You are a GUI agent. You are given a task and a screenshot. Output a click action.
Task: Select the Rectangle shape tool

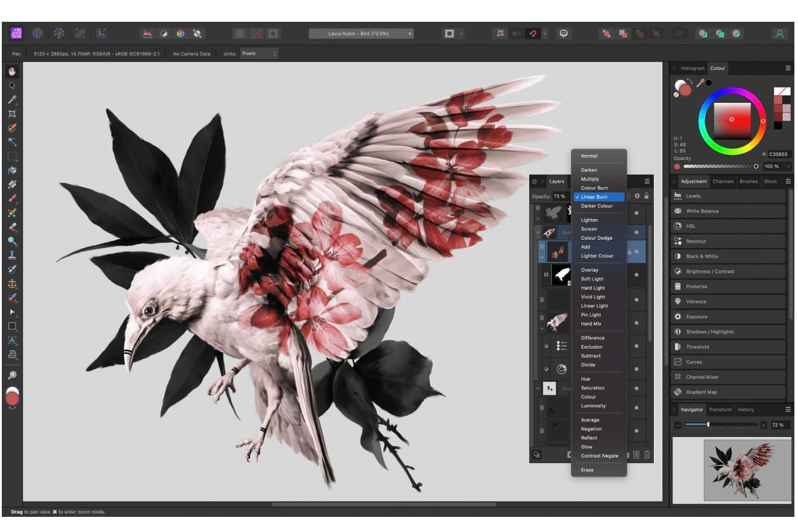12,326
